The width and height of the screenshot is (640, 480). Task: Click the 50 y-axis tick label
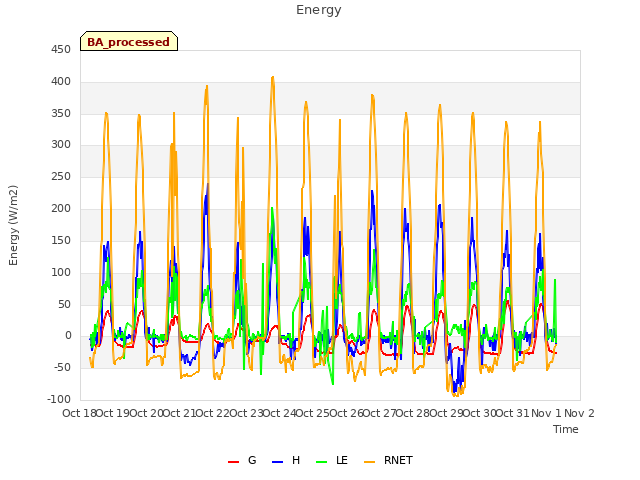[x=64, y=304]
